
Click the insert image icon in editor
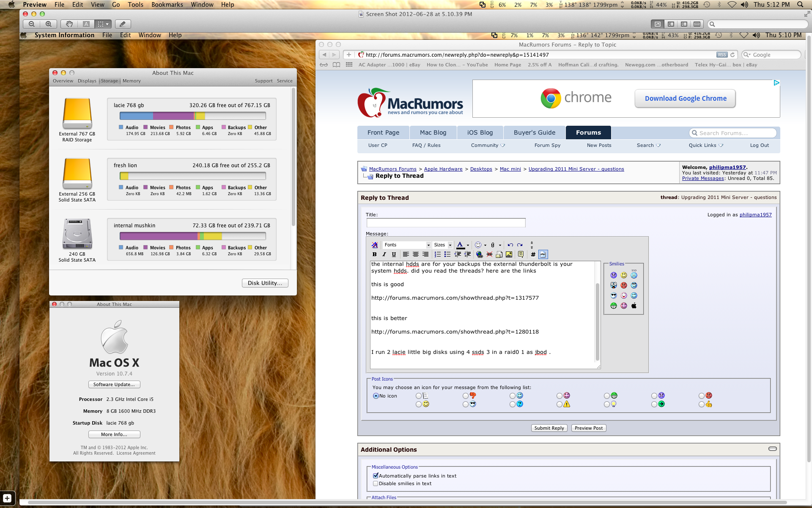tap(509, 254)
